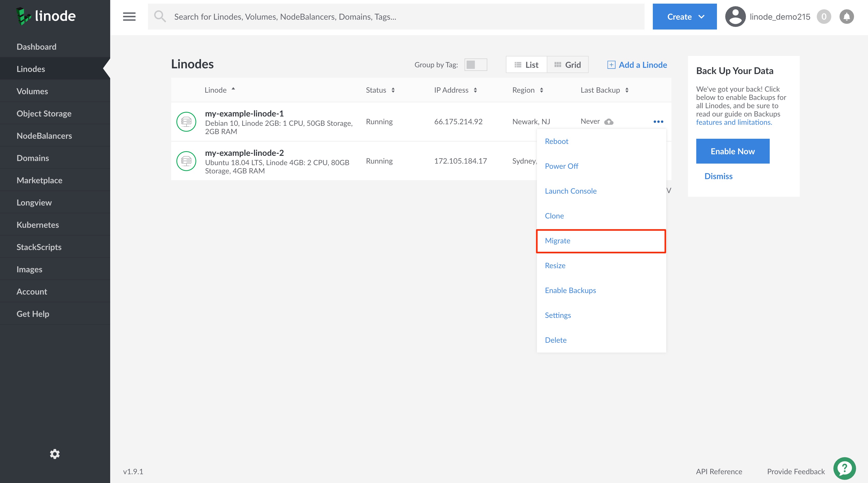Switch to Grid view

pyautogui.click(x=567, y=65)
